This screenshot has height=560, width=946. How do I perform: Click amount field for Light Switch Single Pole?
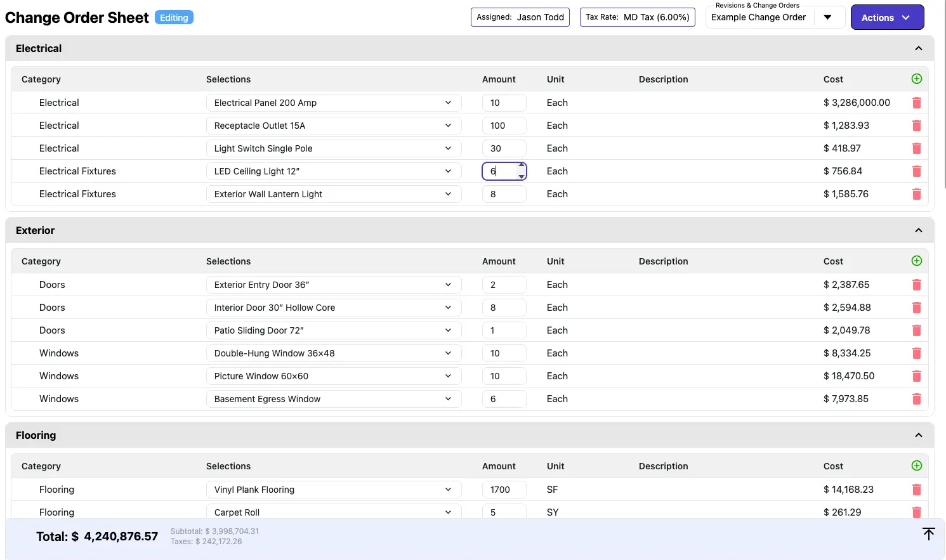click(503, 148)
